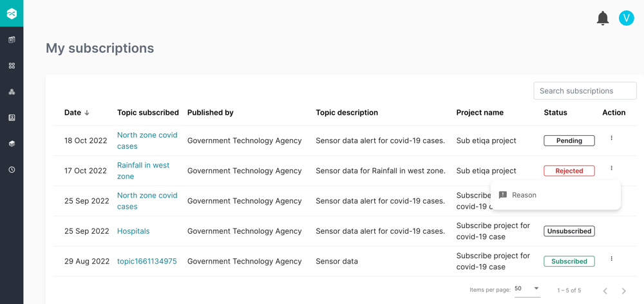
Task: Click the three-circles cluster icon in sidebar
Action: pos(12,92)
